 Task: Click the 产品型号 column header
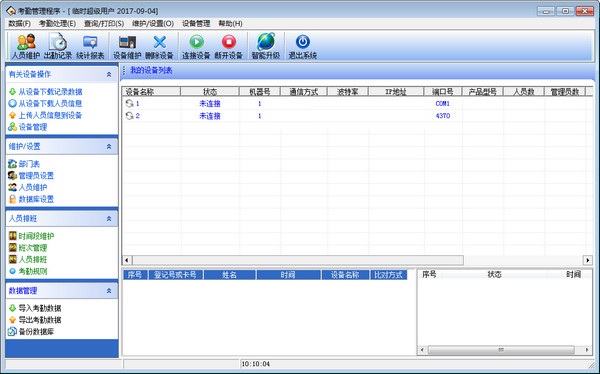tap(483, 91)
